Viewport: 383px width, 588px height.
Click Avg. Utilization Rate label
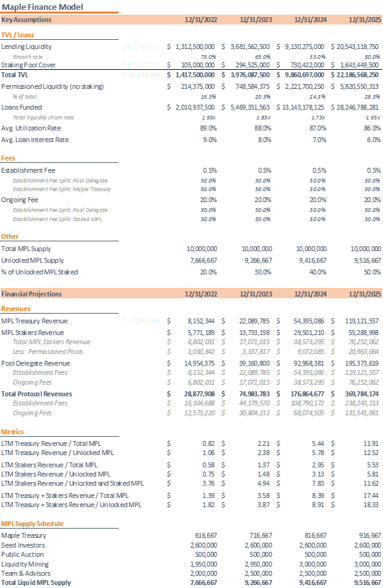[x=31, y=128]
